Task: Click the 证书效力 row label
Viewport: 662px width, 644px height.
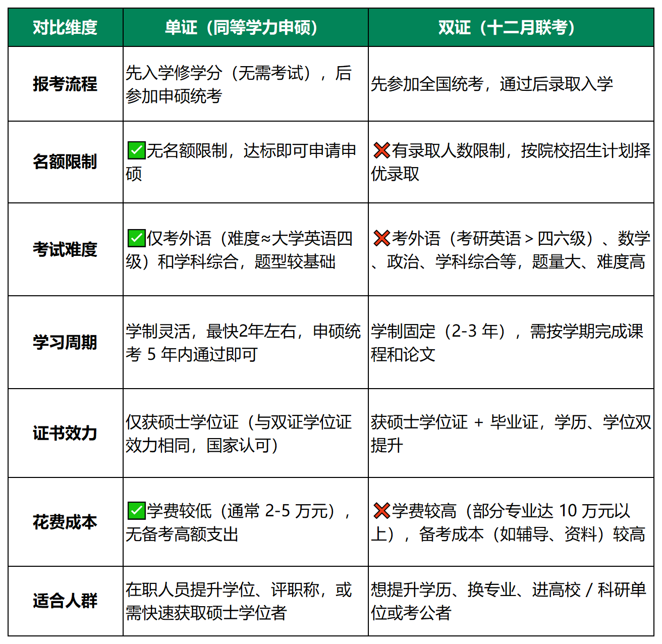Action: pyautogui.click(x=66, y=433)
